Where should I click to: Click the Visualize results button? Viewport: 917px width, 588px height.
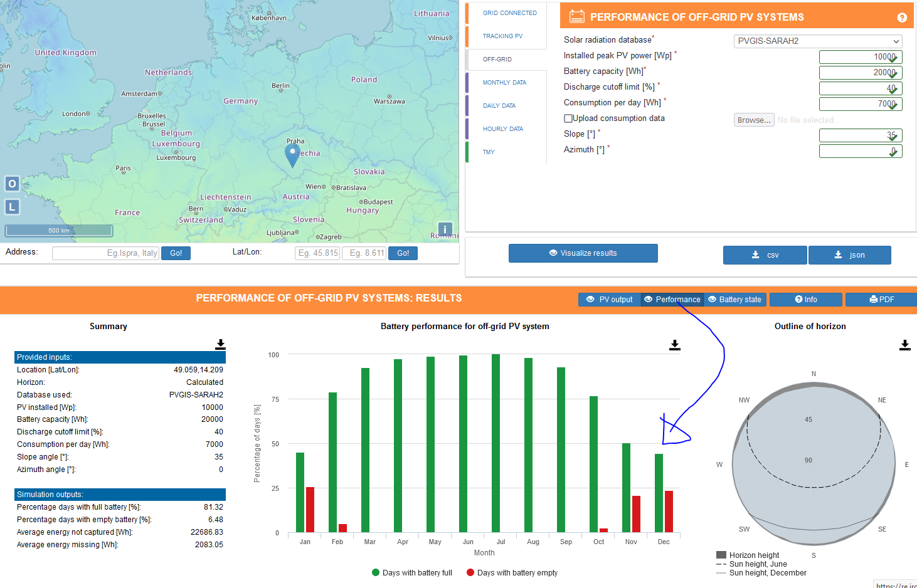[583, 253]
